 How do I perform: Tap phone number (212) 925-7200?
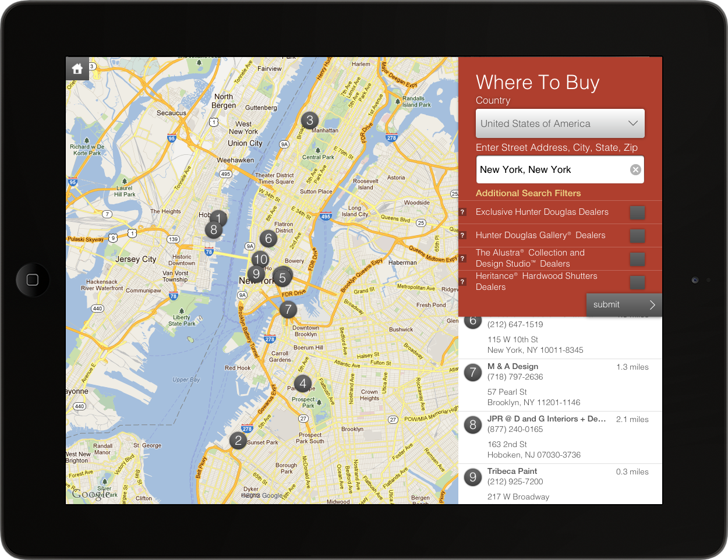click(515, 481)
